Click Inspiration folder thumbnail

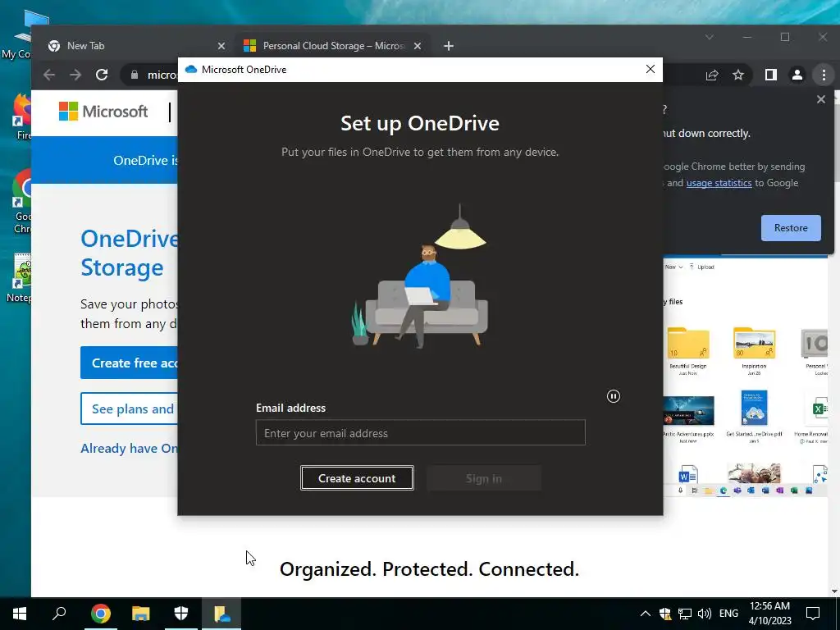point(755,344)
